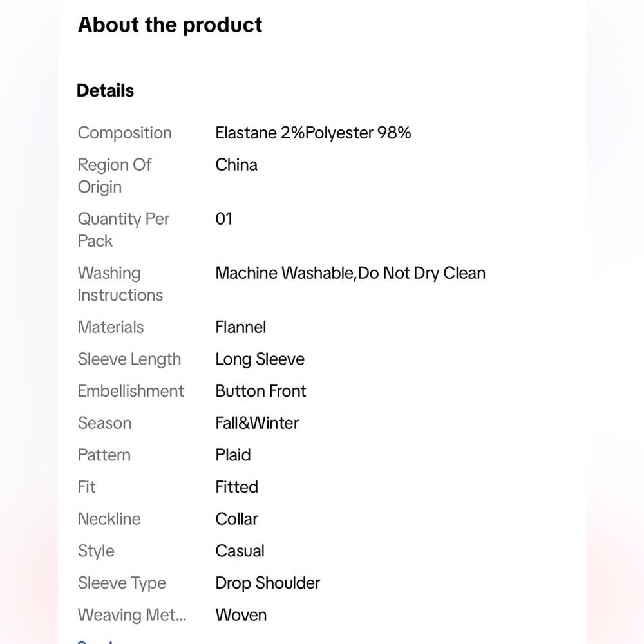The image size is (644, 644).
Task: Select the 'Plaid' pattern value
Action: pyautogui.click(x=233, y=455)
